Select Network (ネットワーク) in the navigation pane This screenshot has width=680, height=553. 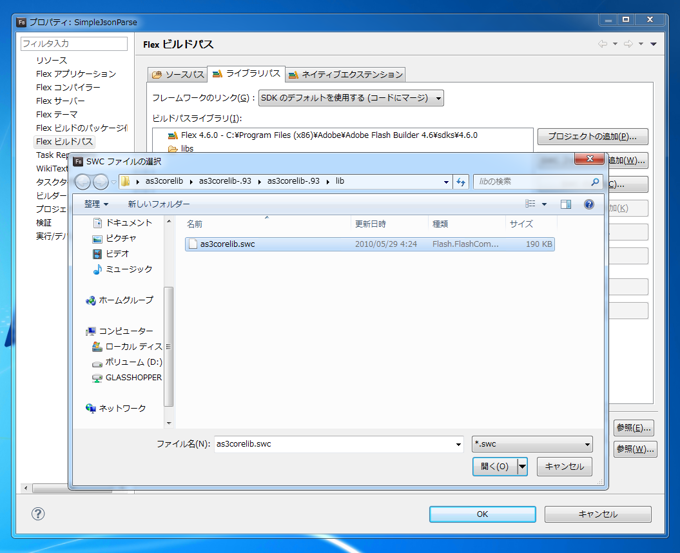[116, 408]
